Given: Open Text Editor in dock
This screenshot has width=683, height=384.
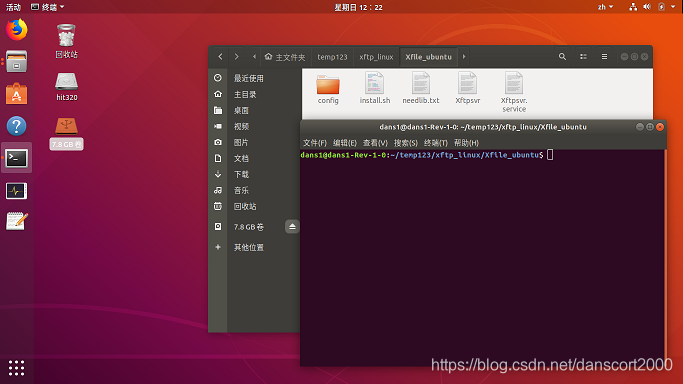Looking at the screenshot, I should (17, 221).
